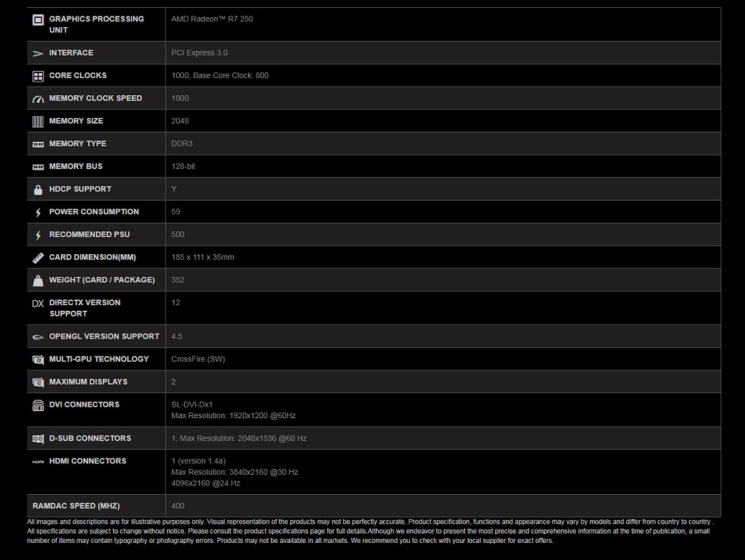Select the '1 (version 1.4a)' HDMI value
The height and width of the screenshot is (560, 745).
198,461
